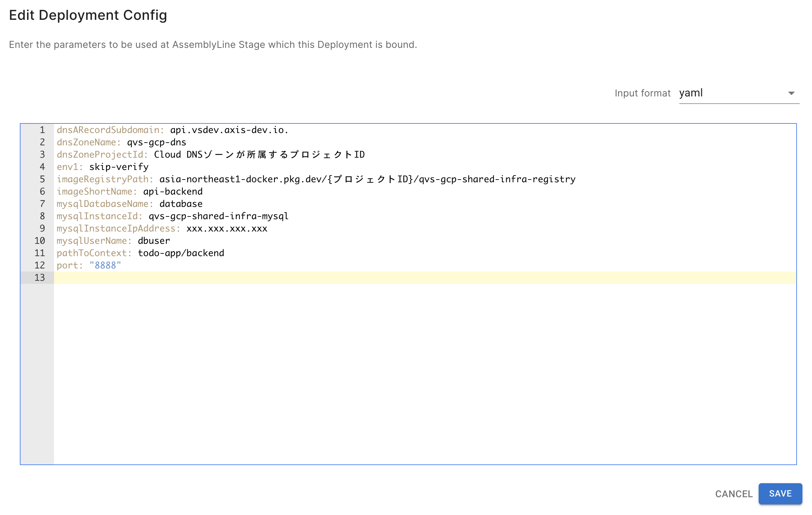Click the mysqlDatabaseName key text
Image resolution: width=812 pixels, height=515 pixels.
[x=103, y=204]
